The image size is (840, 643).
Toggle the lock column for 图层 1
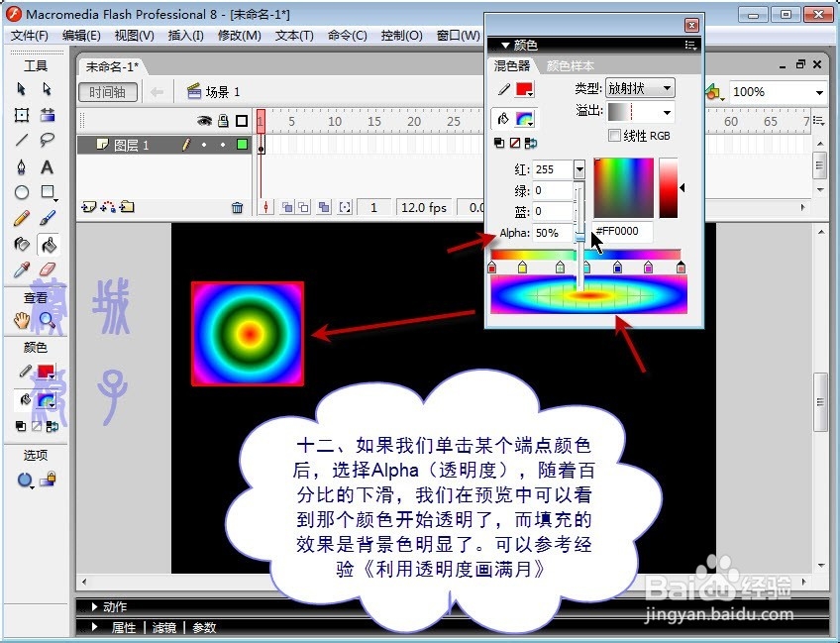click(223, 145)
